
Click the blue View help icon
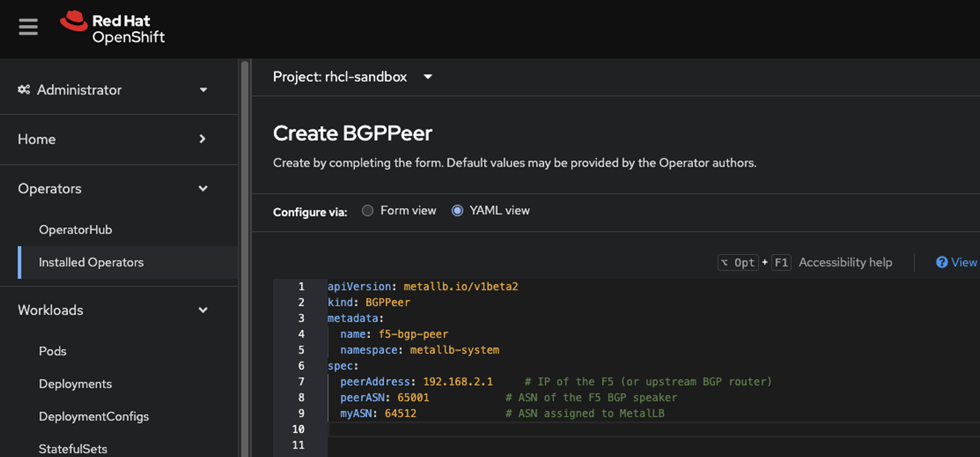pyautogui.click(x=941, y=262)
